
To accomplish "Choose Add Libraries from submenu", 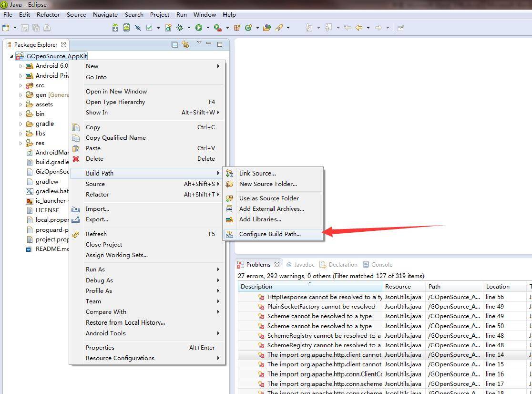I will point(273,219).
